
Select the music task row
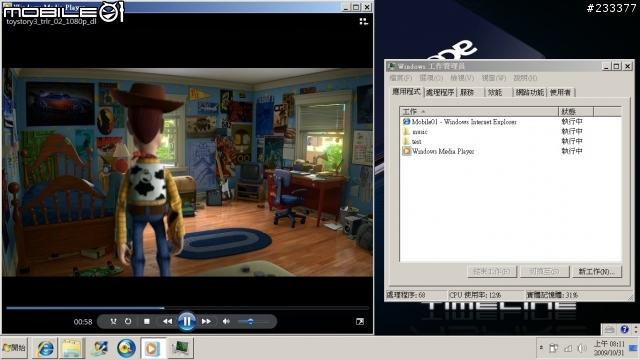(x=511, y=131)
